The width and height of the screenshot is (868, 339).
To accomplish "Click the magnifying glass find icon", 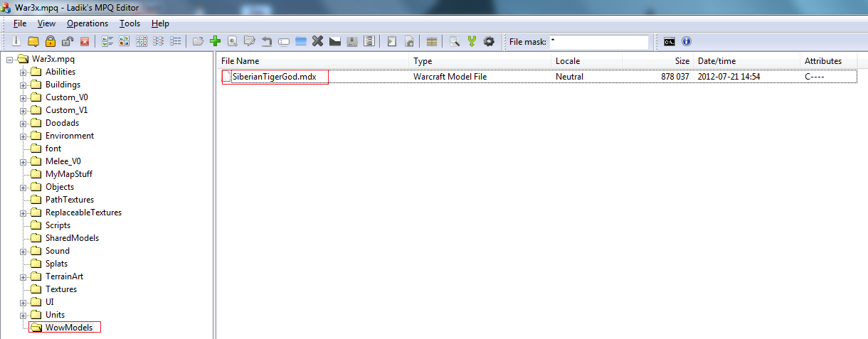I will pyautogui.click(x=454, y=42).
